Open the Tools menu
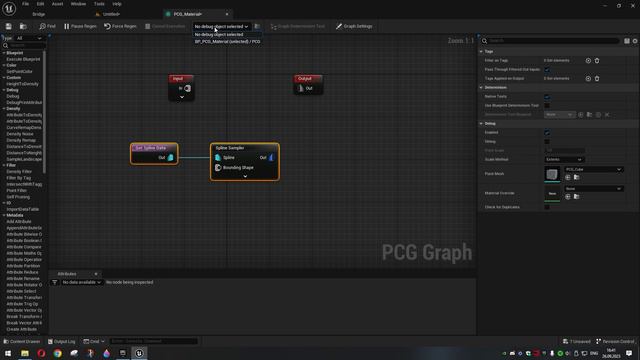Image resolution: width=640 pixels, height=360 pixels. 99,4
